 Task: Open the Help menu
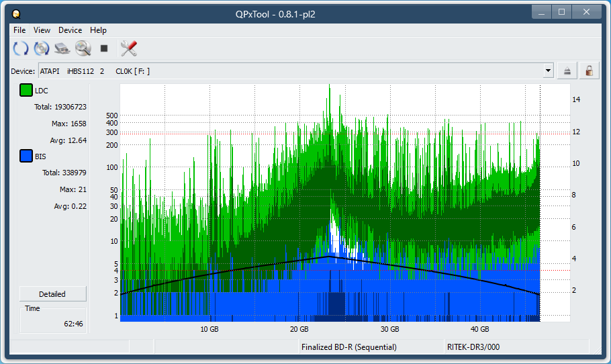click(x=98, y=30)
